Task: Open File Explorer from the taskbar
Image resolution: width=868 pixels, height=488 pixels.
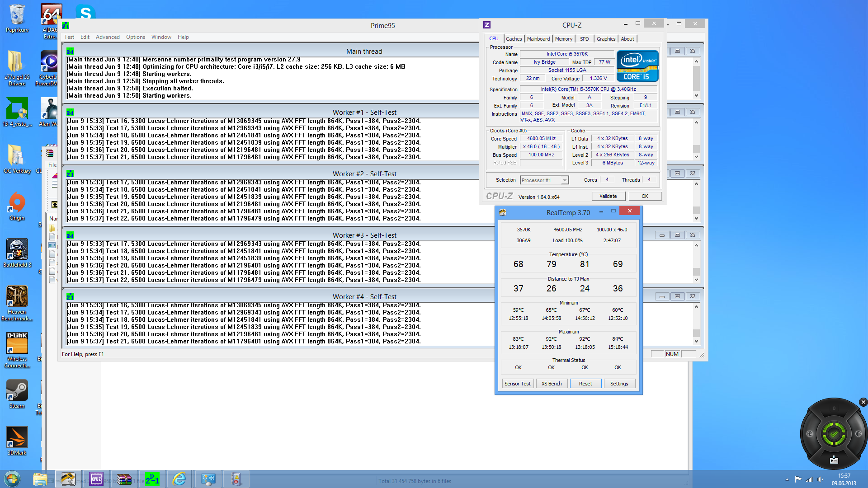Action: coord(40,479)
